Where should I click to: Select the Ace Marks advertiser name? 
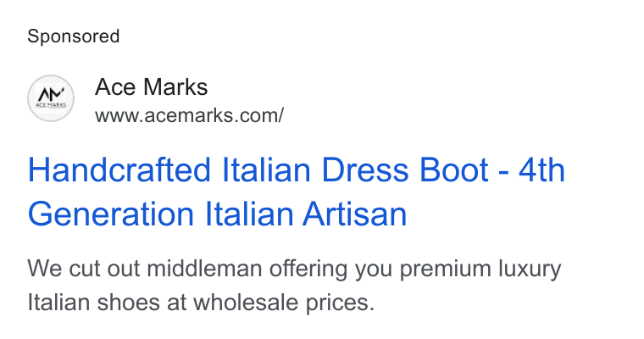pyautogui.click(x=151, y=86)
